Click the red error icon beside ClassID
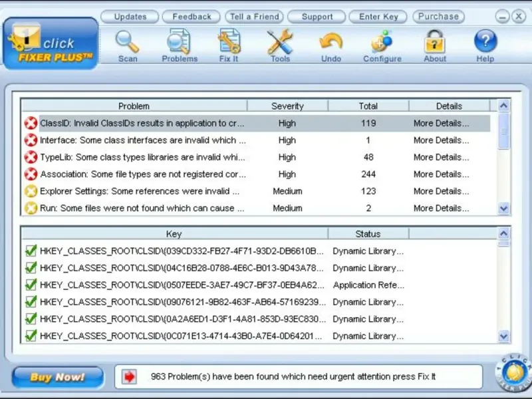 31,123
